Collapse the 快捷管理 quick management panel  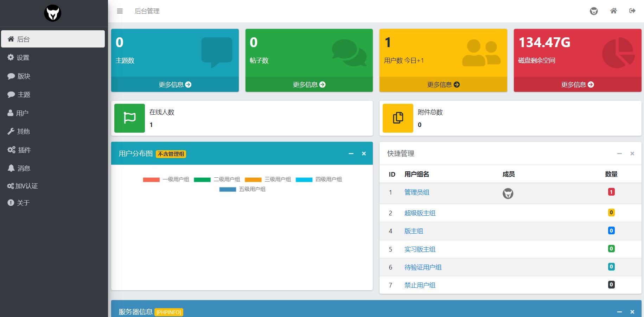click(x=619, y=153)
